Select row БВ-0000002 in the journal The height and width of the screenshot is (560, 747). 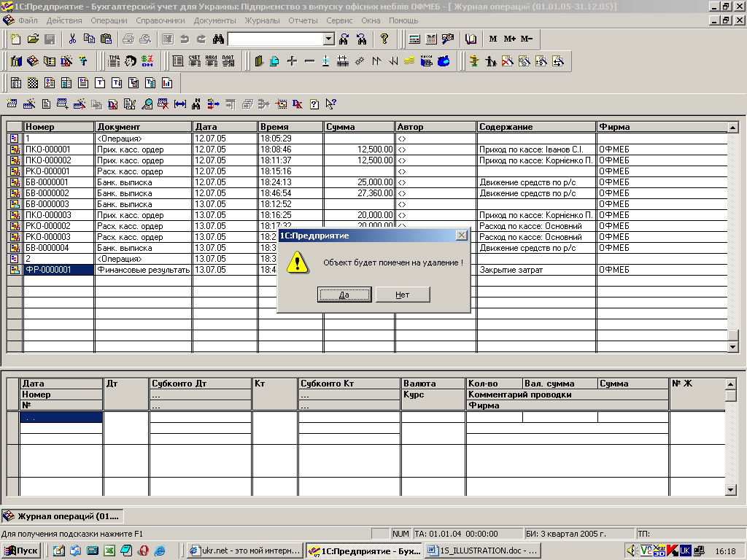tap(367, 193)
